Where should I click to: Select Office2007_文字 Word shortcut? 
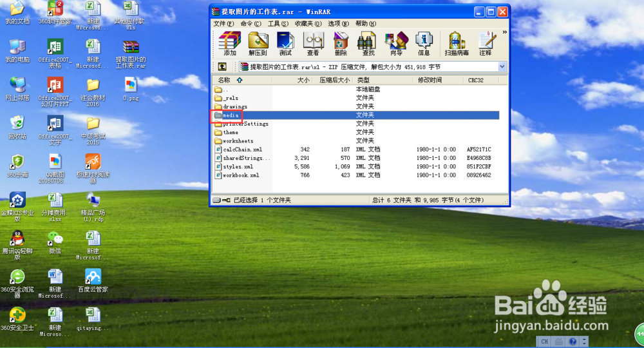(x=55, y=130)
